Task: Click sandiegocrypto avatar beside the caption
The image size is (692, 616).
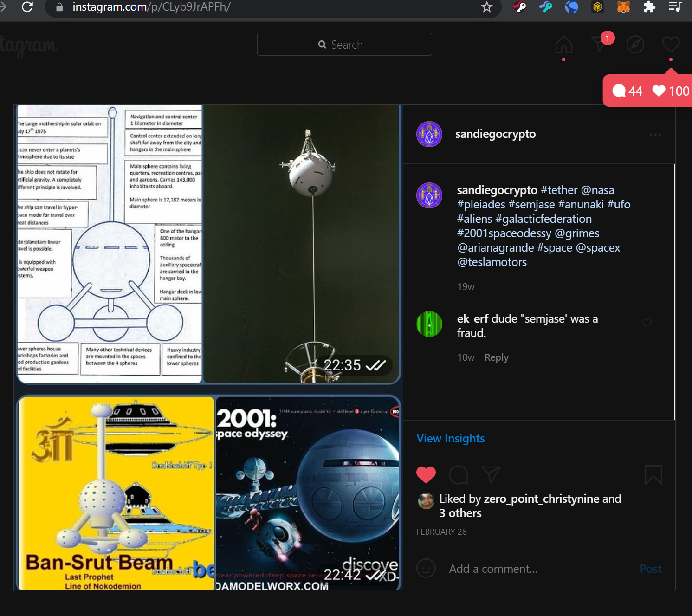Action: 429,195
